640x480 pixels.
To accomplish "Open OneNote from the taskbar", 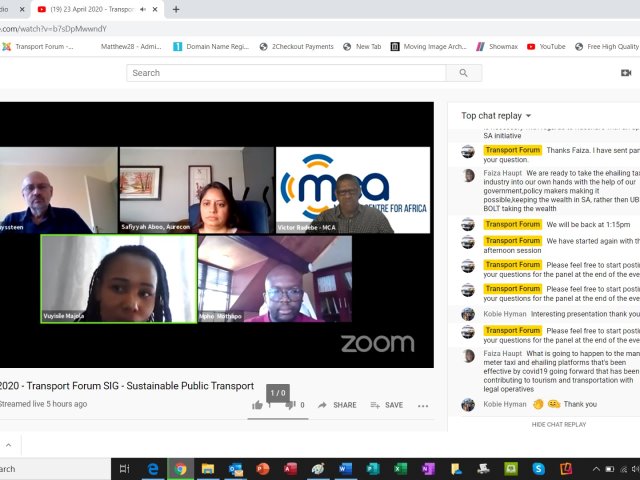I will [428, 469].
